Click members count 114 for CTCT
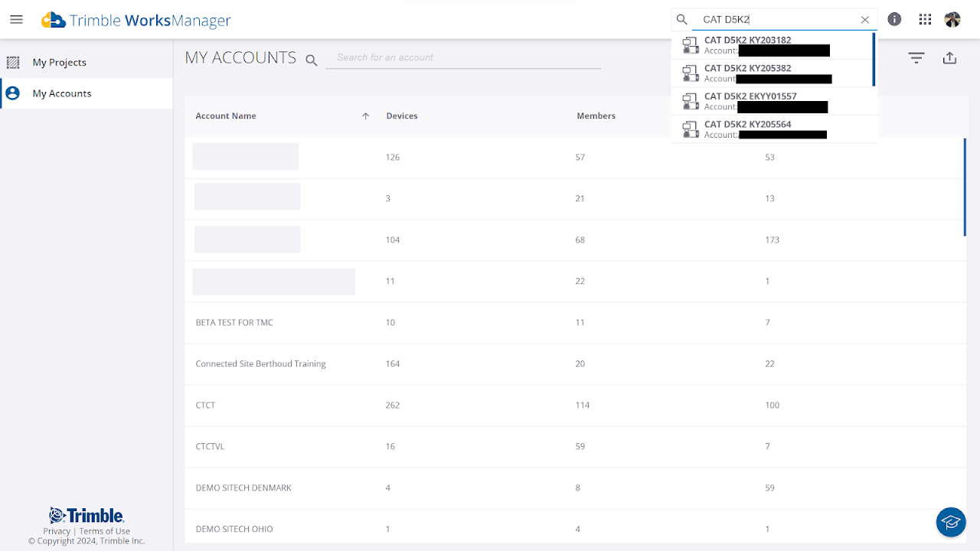The image size is (980, 551). (x=583, y=406)
